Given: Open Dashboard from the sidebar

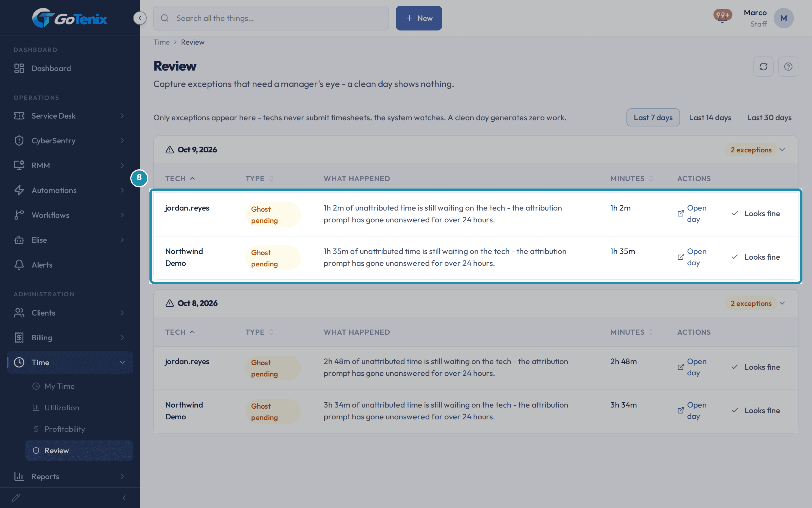Looking at the screenshot, I should (70, 68).
